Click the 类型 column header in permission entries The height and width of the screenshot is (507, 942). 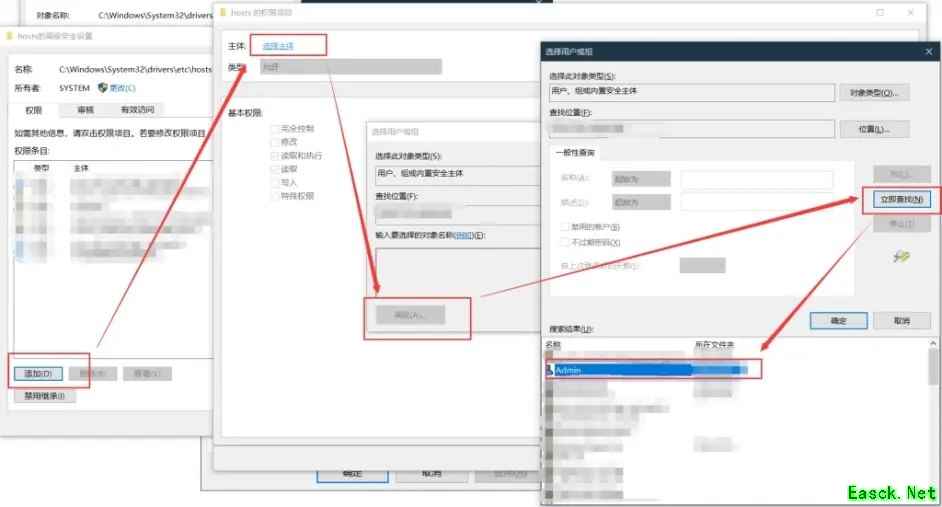point(41,168)
